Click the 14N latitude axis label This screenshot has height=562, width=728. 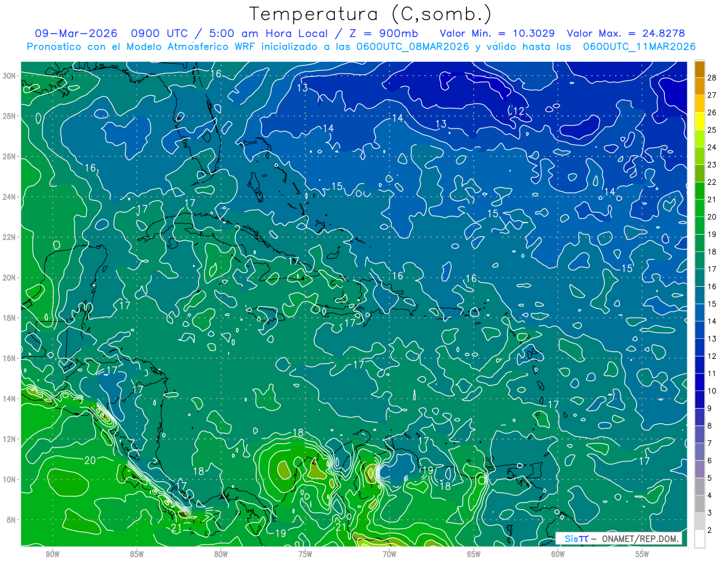(x=10, y=399)
